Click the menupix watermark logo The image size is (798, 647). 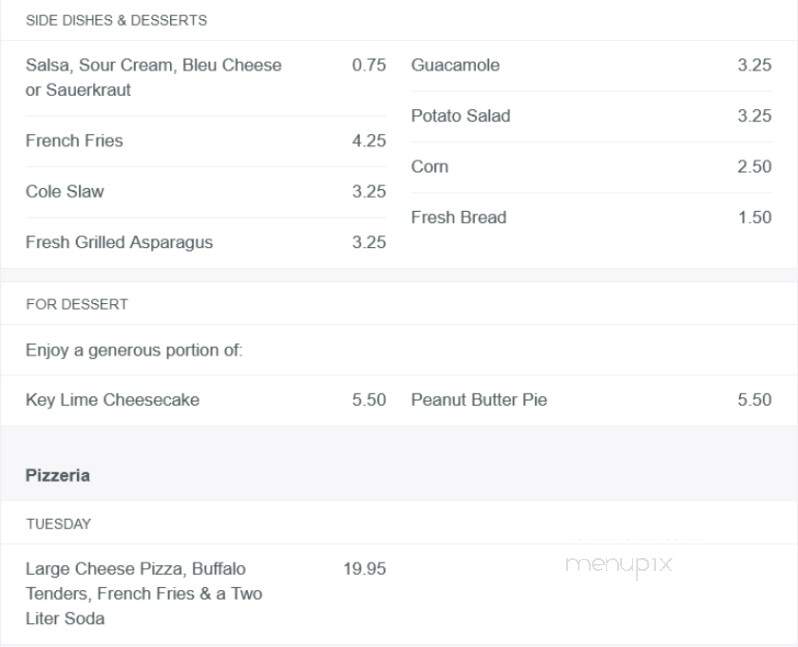pyautogui.click(x=618, y=566)
